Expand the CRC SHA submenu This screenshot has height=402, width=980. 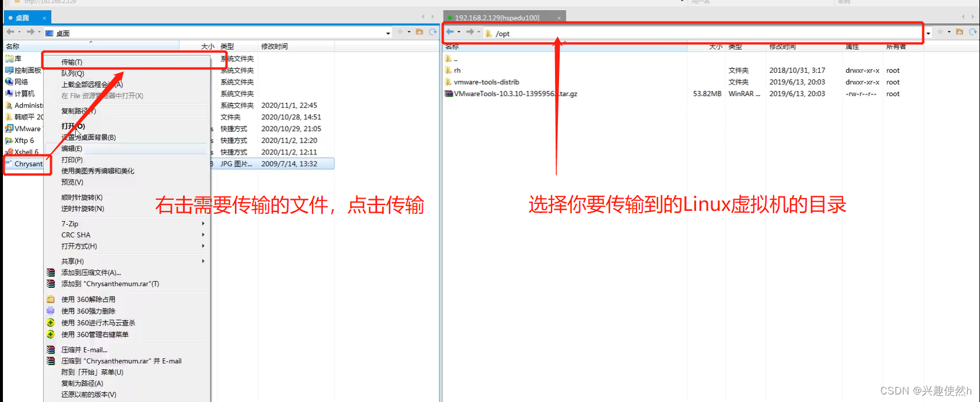[203, 235]
